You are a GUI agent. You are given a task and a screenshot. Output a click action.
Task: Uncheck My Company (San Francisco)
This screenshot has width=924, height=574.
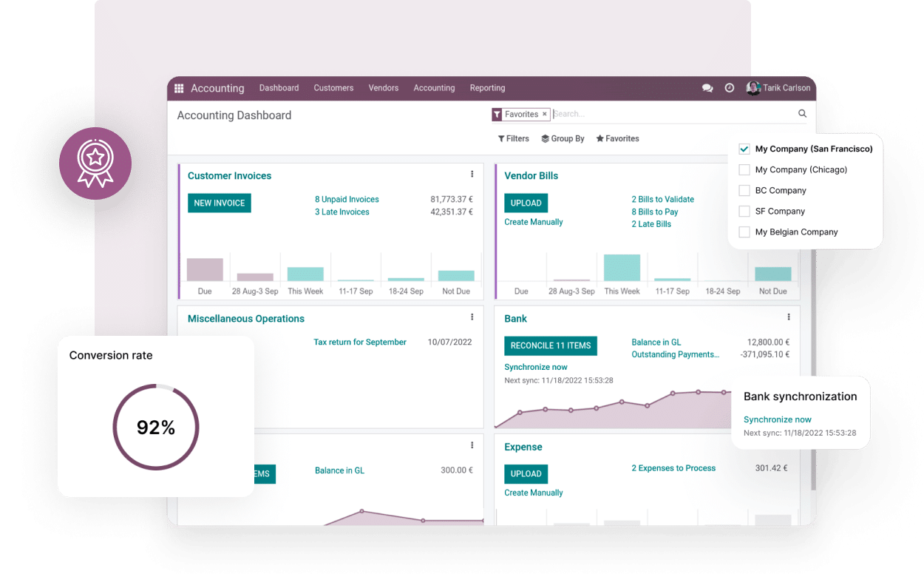(x=743, y=148)
